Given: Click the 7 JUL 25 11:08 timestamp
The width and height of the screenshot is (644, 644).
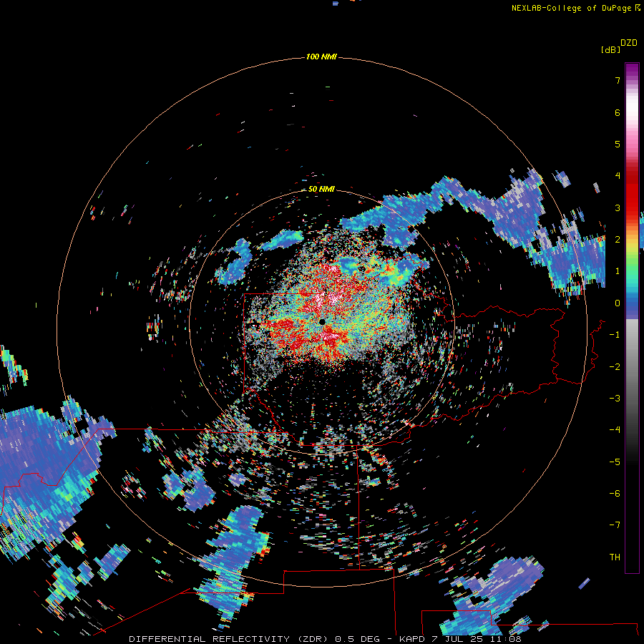Looking at the screenshot, I should click(477, 639).
